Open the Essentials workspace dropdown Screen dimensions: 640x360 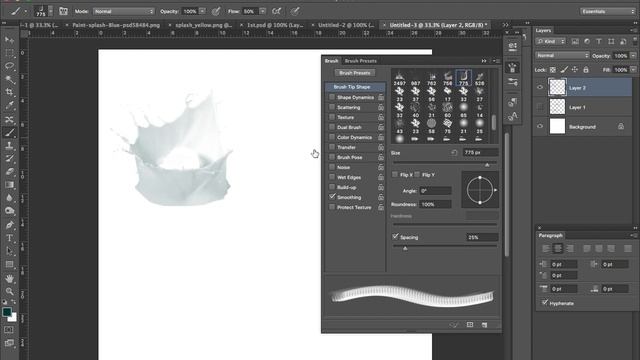608,11
